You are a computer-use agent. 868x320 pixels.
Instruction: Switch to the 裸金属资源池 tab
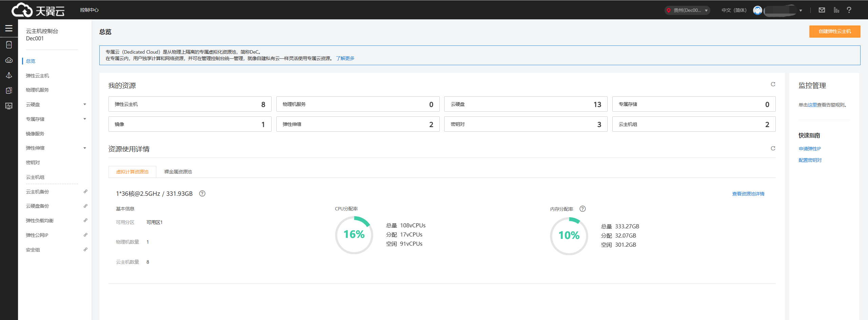(178, 172)
